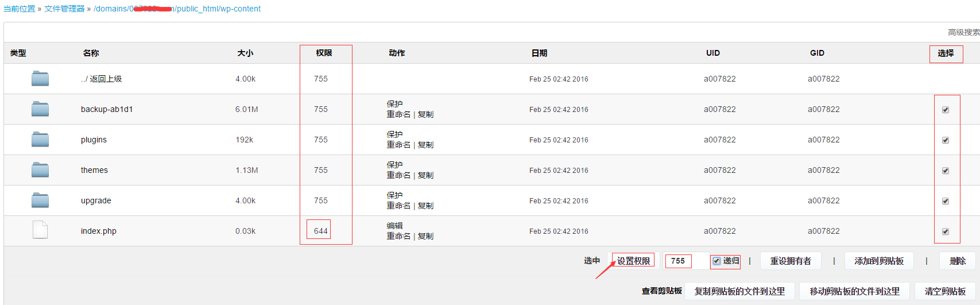Click the index.php file icon
This screenshot has width=980, height=305.
point(40,230)
